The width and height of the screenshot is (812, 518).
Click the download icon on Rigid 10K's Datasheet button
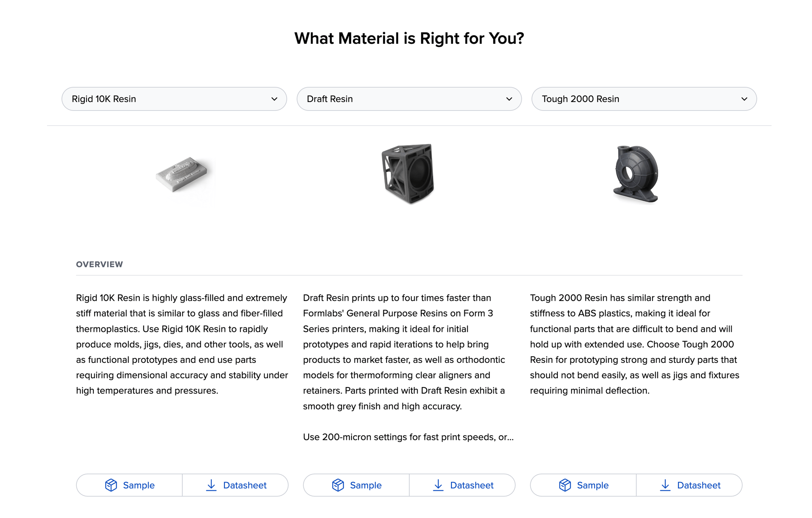coord(212,485)
